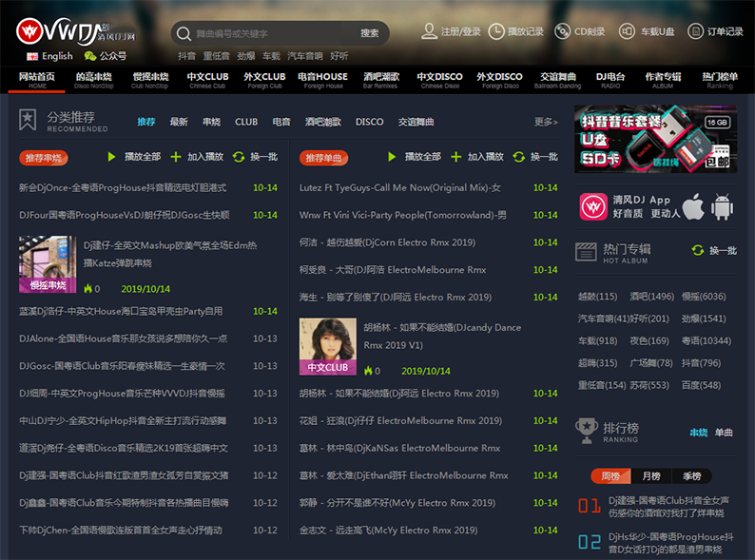Click the 搜索 search button
Image resolution: width=755 pixels, height=560 pixels.
click(x=369, y=33)
